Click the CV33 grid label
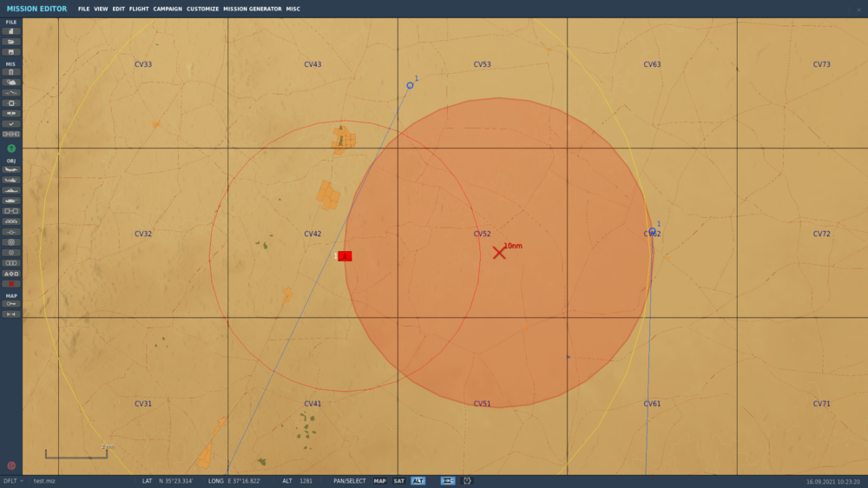 click(x=143, y=64)
